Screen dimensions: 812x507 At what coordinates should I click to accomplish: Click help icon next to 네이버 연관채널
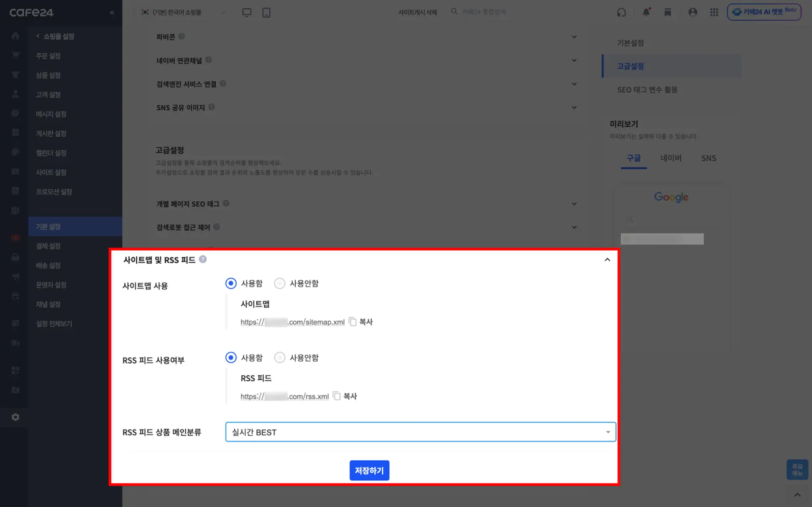pos(208,60)
